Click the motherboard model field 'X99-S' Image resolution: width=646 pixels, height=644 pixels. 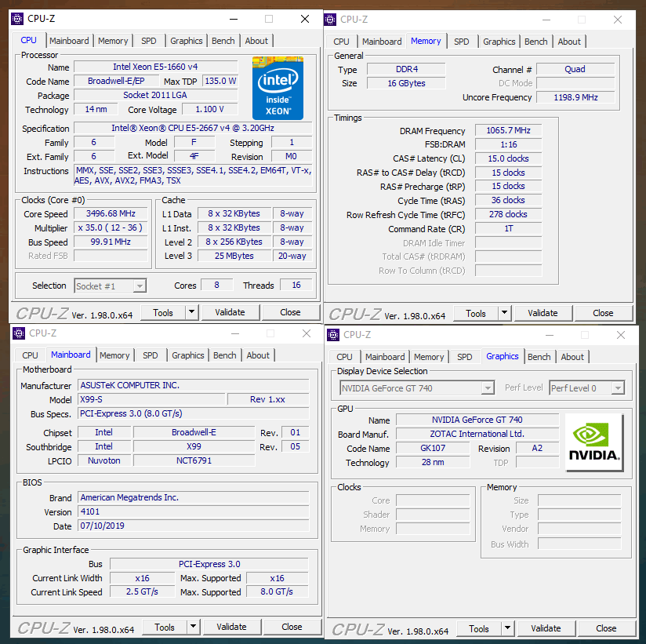151,399
